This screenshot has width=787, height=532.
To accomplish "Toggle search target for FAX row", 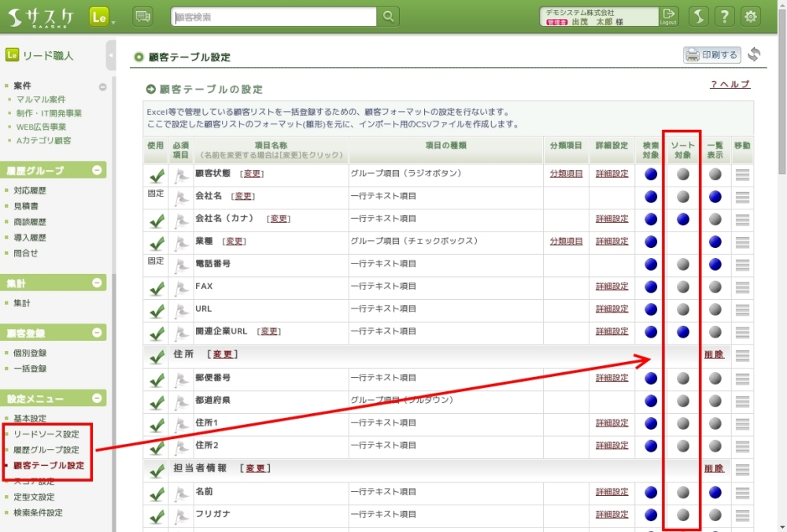I will coord(651,286).
